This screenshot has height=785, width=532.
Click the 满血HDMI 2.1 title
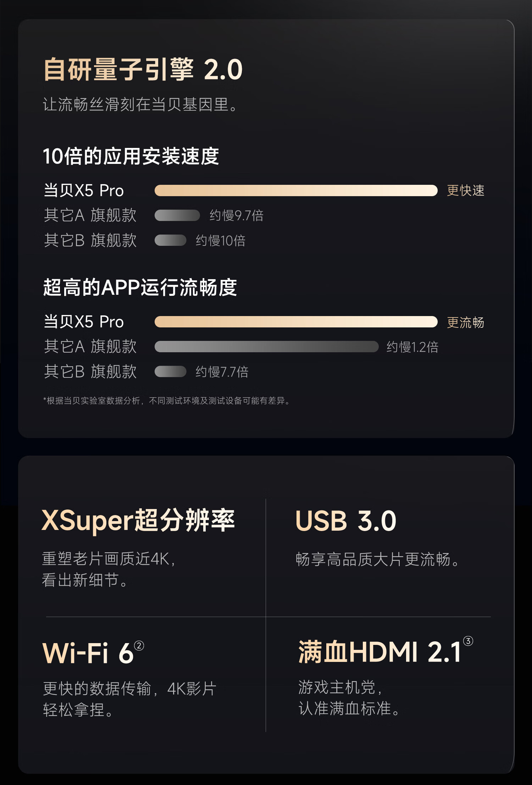[x=380, y=652]
